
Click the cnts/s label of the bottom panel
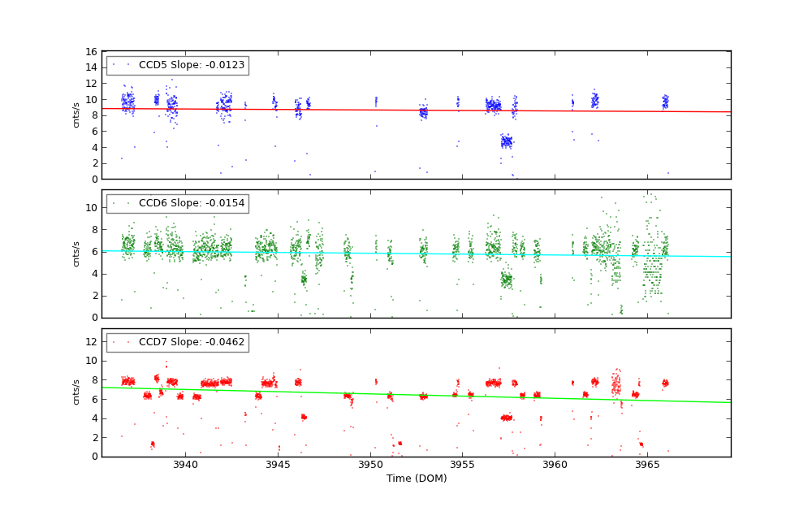(x=76, y=392)
